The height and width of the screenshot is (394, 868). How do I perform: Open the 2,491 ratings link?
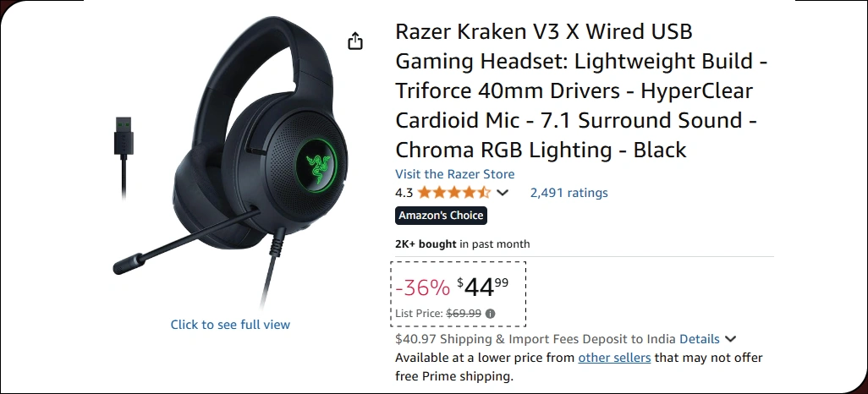(x=569, y=193)
